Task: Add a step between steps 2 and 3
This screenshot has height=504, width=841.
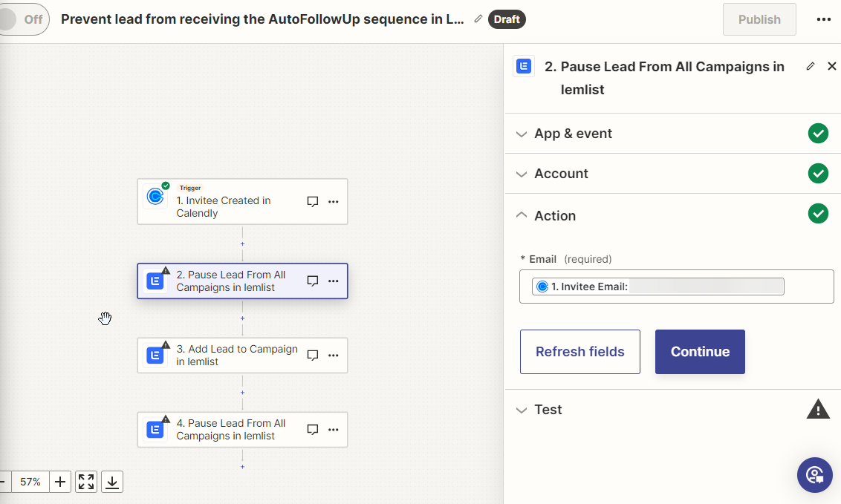Action: 242,318
